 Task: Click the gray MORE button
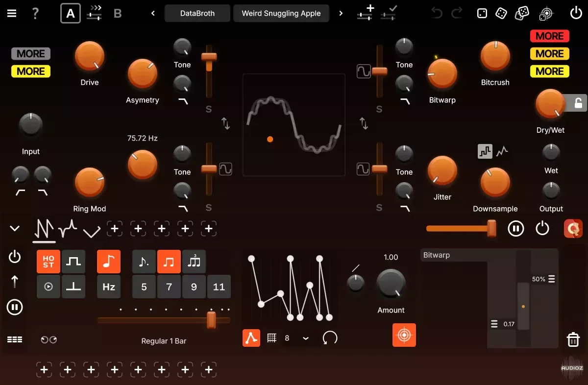click(31, 54)
